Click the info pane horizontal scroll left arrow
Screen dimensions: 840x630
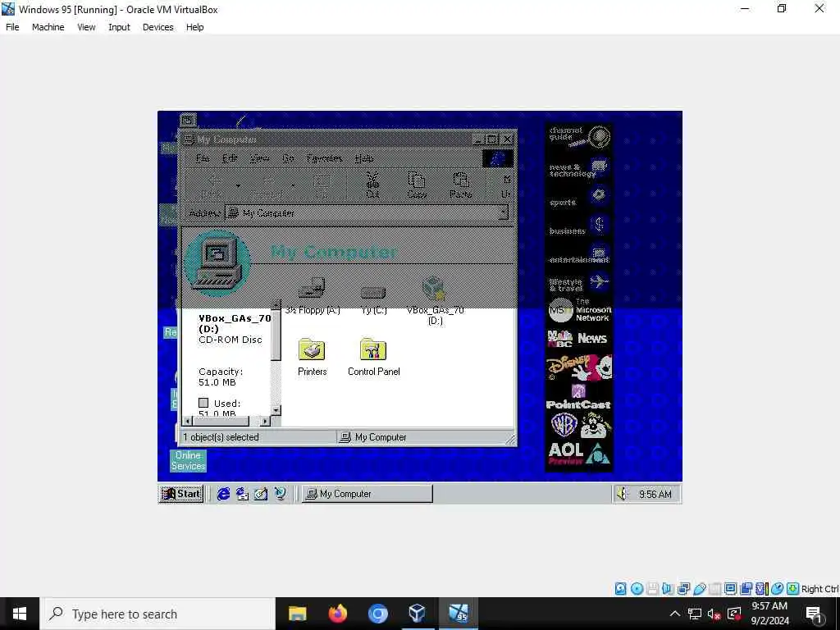(x=187, y=422)
